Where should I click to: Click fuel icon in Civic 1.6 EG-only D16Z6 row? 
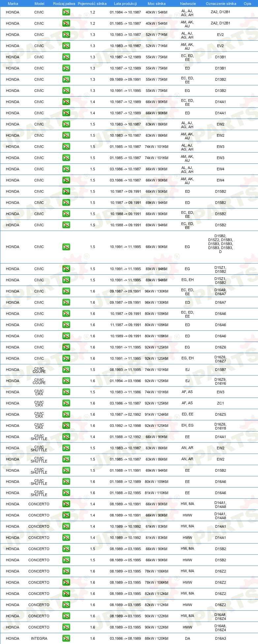[x=66, y=347]
